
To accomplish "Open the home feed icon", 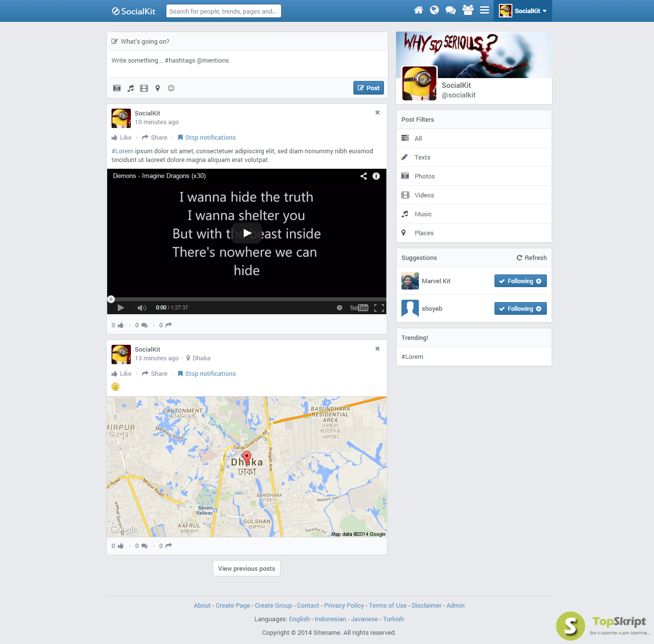I will pos(418,10).
